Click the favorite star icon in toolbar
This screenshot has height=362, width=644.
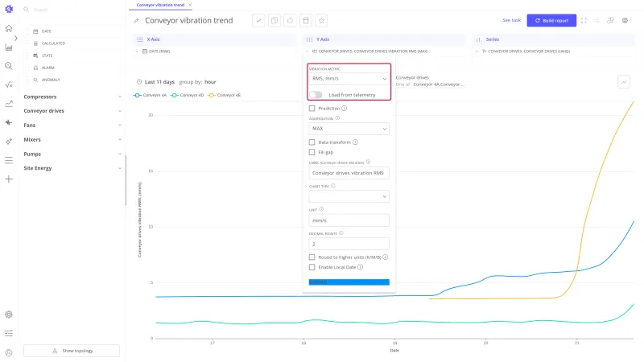[321, 21]
